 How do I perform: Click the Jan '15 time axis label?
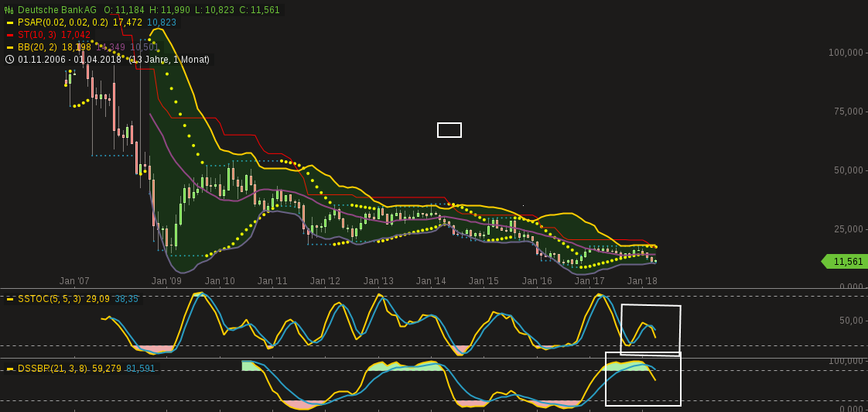tap(484, 281)
